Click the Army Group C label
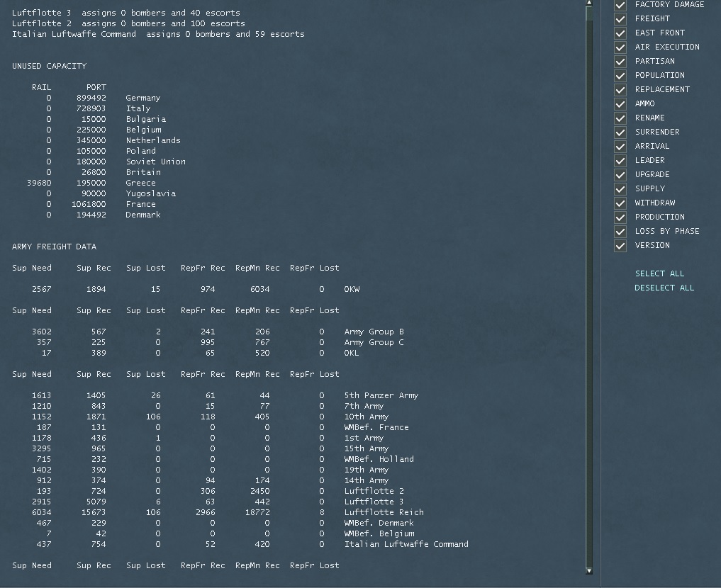The height and width of the screenshot is (588, 721). 374,342
